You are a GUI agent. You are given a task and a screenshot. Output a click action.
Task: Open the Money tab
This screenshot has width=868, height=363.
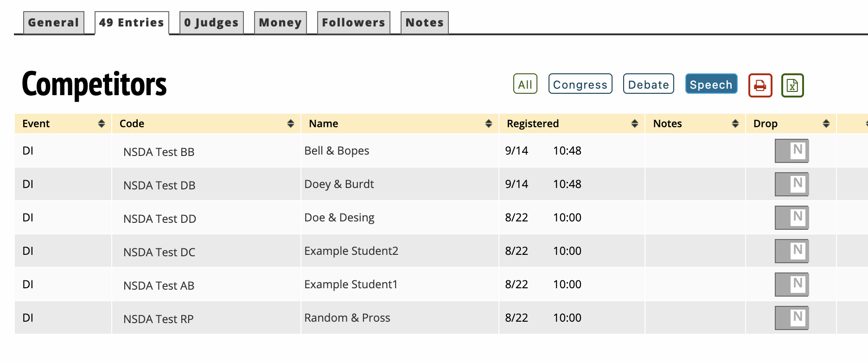coord(280,23)
